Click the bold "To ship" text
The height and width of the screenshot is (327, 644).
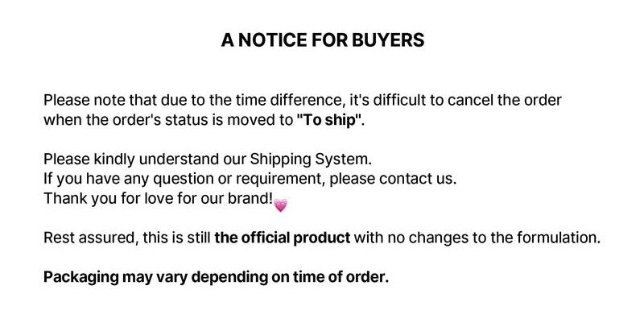328,121
